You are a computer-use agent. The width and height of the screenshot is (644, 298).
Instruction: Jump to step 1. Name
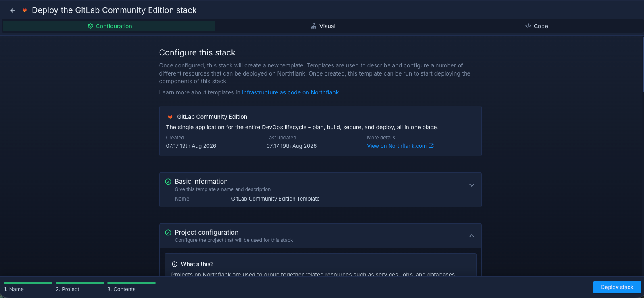(14, 289)
